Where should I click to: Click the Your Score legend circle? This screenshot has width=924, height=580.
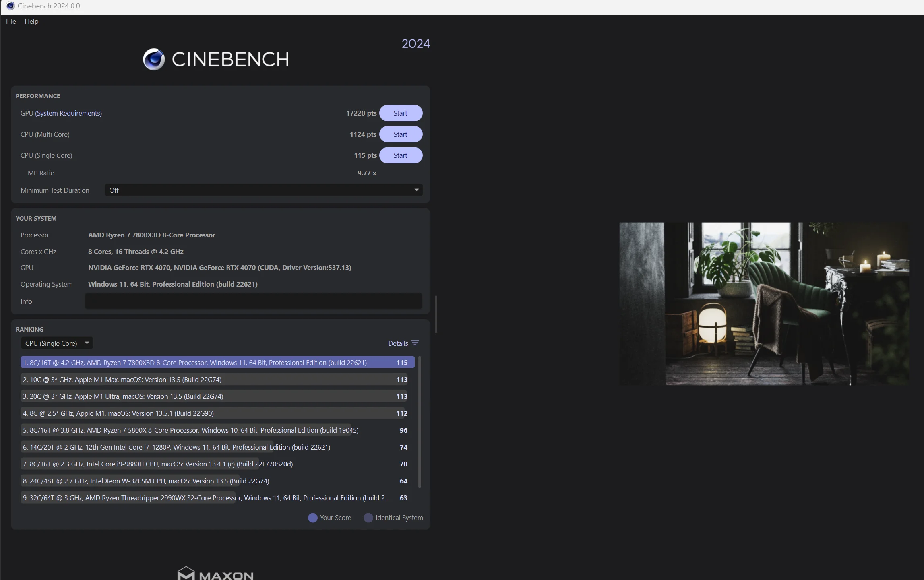pos(312,518)
